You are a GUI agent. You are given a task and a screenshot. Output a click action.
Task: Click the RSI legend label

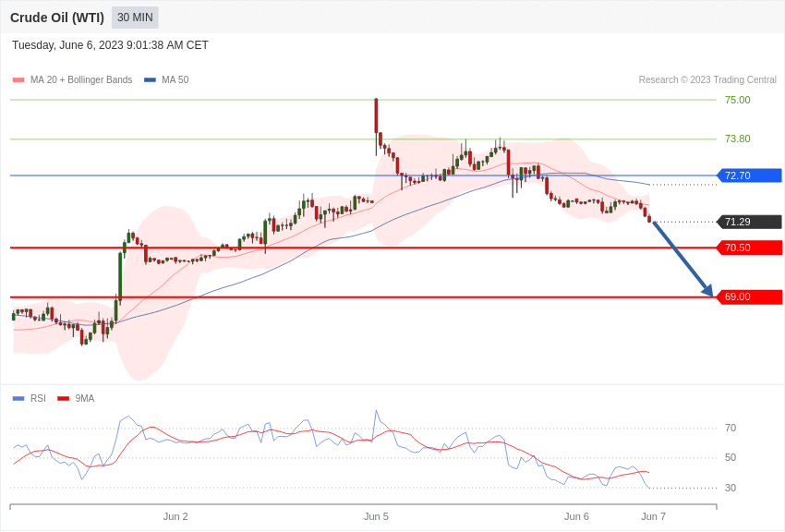pos(38,398)
